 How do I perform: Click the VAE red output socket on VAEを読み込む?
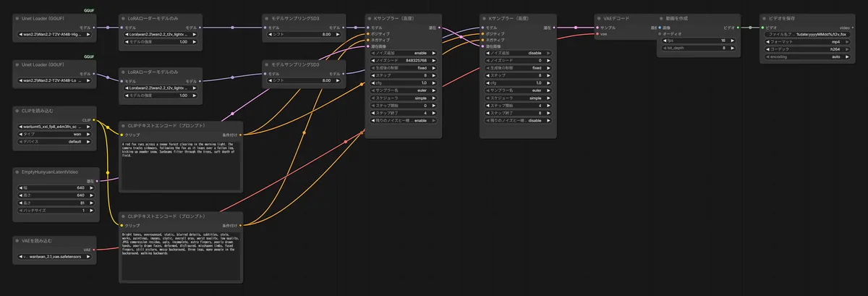[x=95, y=249]
